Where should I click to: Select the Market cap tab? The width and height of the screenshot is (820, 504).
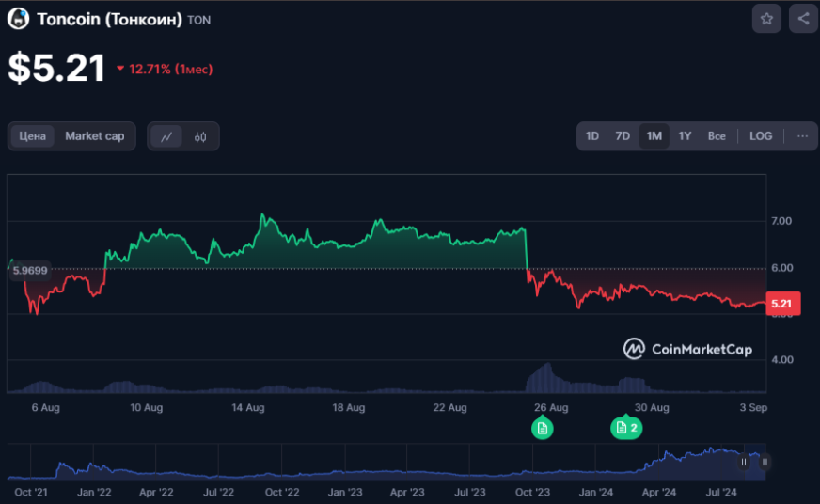(x=95, y=136)
